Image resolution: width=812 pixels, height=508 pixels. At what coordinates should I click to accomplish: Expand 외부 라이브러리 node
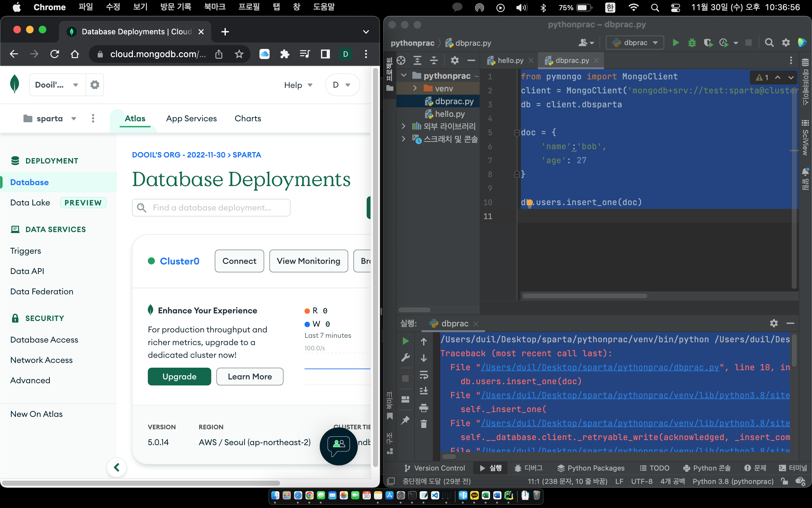[404, 126]
